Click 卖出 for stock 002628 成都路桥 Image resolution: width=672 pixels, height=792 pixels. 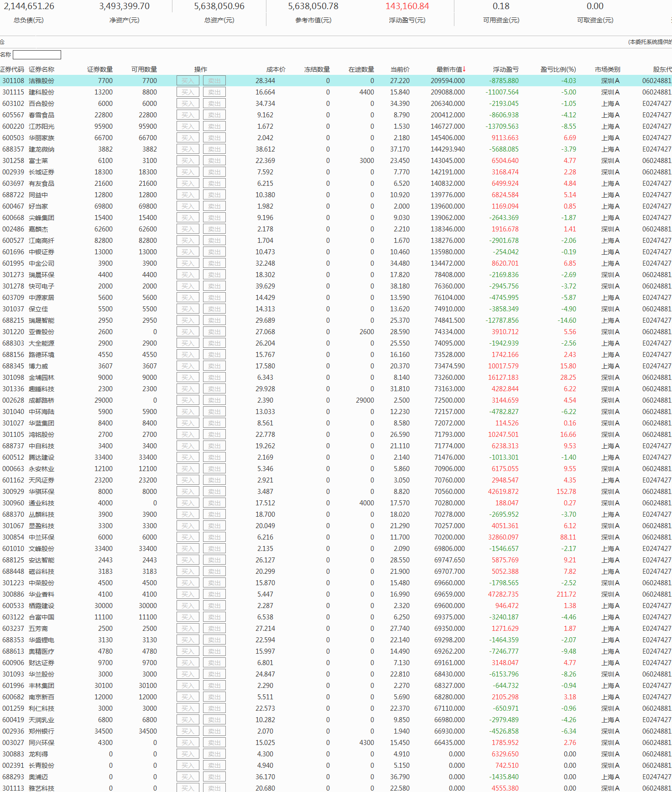[214, 400]
